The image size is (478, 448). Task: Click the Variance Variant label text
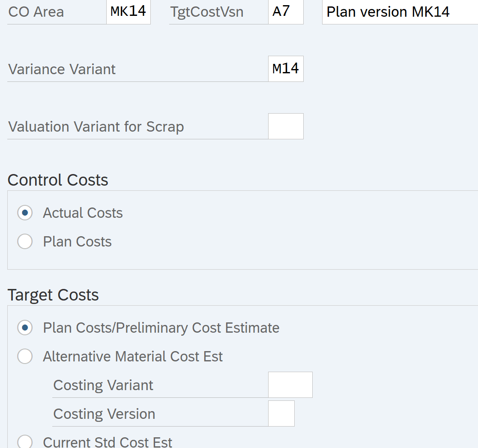coord(62,69)
